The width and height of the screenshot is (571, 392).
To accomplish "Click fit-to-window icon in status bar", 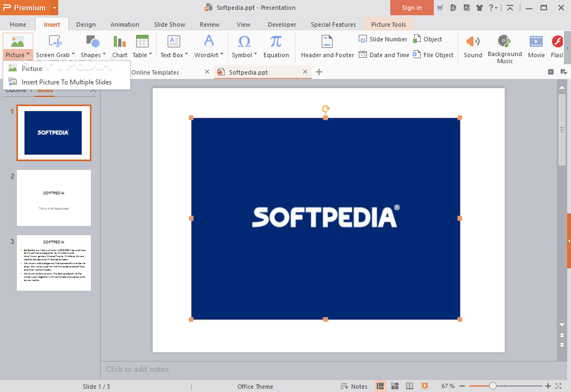I will (558, 386).
